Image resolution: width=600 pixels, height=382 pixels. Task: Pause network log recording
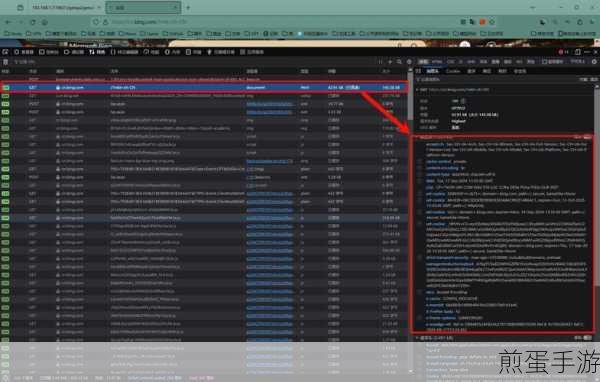click(x=380, y=62)
